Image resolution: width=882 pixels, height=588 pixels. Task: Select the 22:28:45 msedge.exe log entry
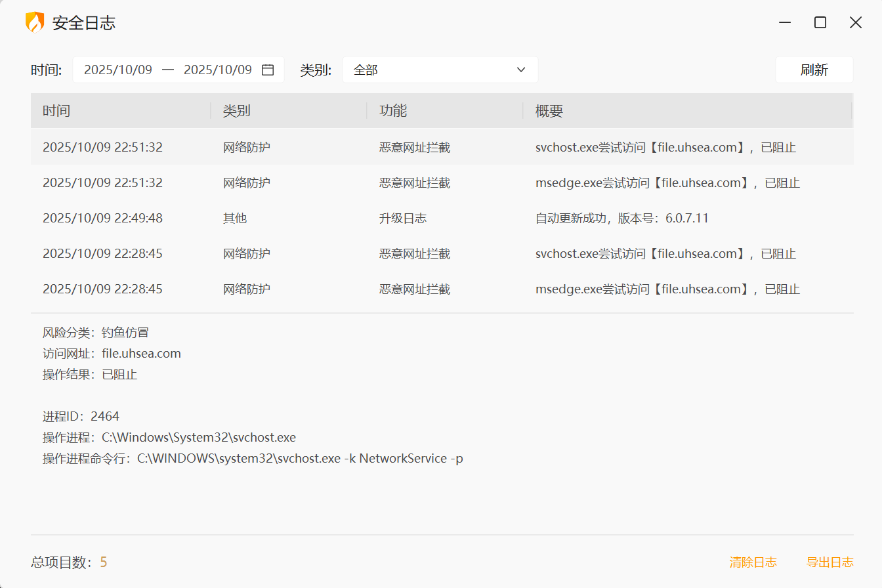pos(441,289)
